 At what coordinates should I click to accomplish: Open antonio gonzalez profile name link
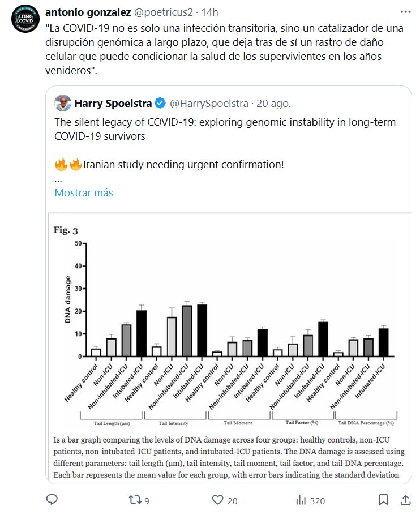click(88, 12)
